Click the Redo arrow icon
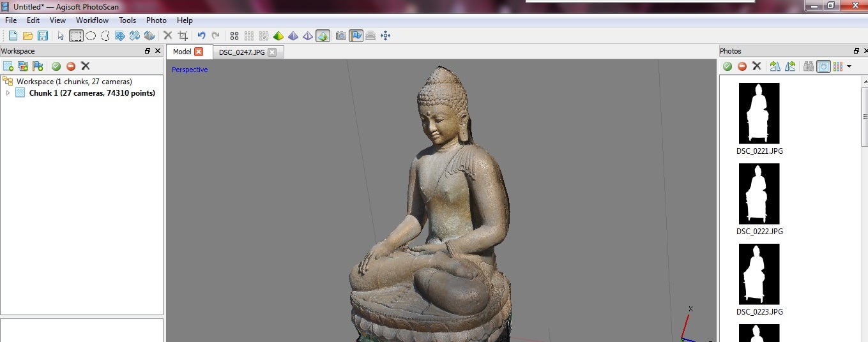The height and width of the screenshot is (342, 868). pyautogui.click(x=216, y=36)
